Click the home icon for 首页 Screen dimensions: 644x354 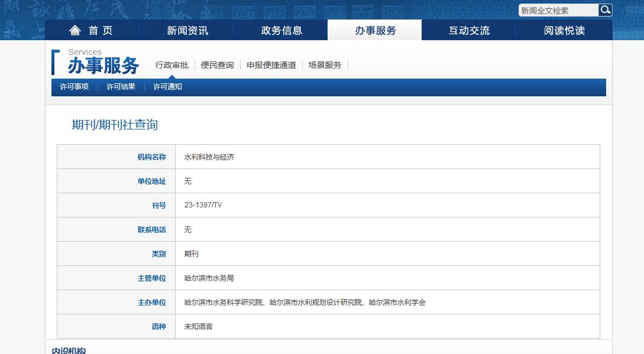tap(75, 31)
